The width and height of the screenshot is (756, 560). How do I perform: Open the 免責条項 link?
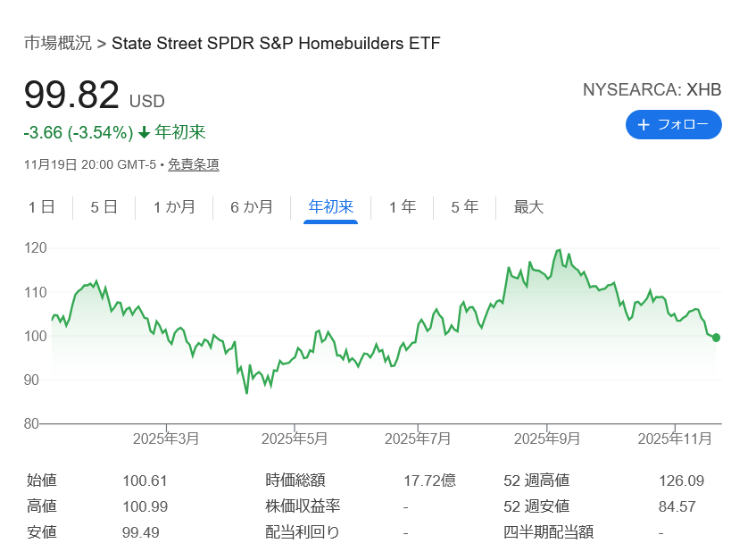pyautogui.click(x=194, y=164)
